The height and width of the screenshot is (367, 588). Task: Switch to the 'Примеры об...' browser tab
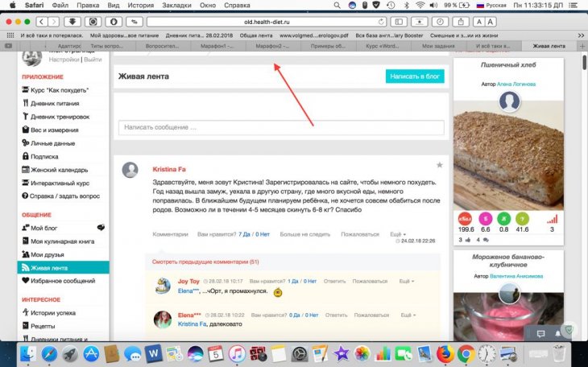pos(329,47)
